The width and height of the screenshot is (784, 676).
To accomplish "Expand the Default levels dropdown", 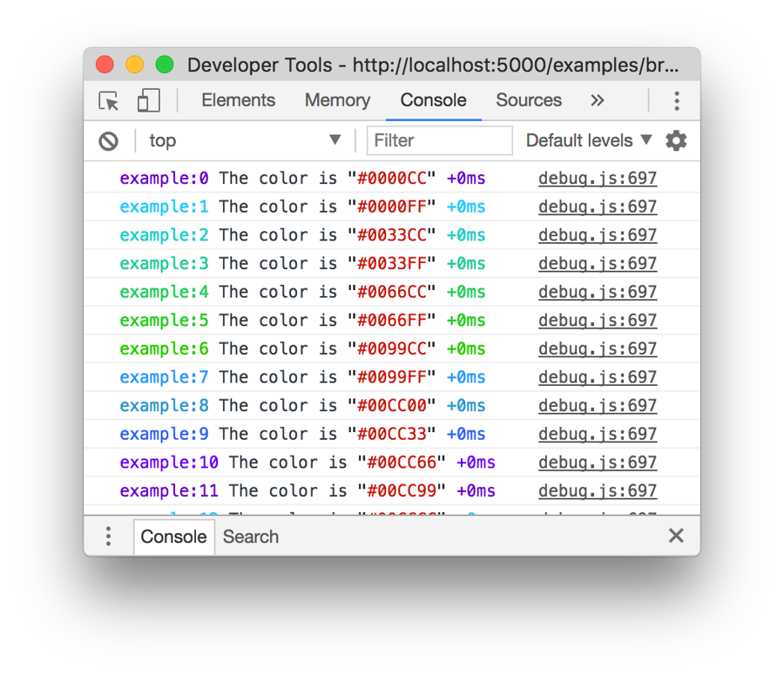I will click(589, 140).
